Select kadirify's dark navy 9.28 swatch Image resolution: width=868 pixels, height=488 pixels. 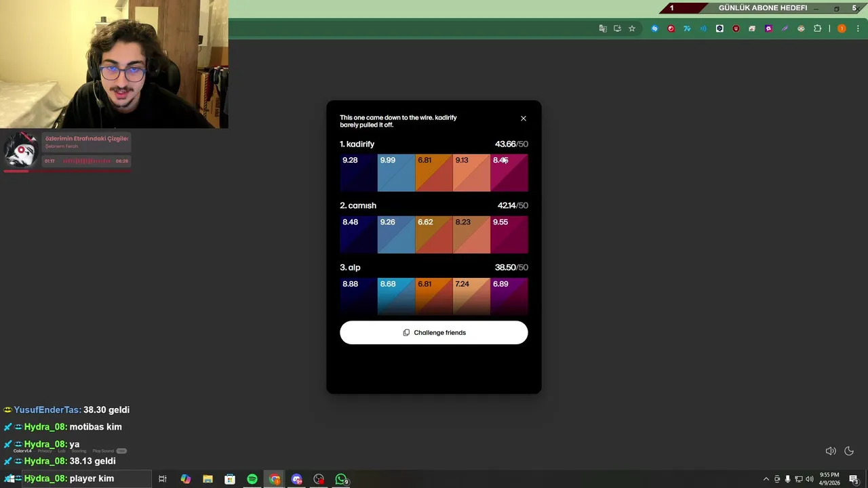[x=359, y=173]
